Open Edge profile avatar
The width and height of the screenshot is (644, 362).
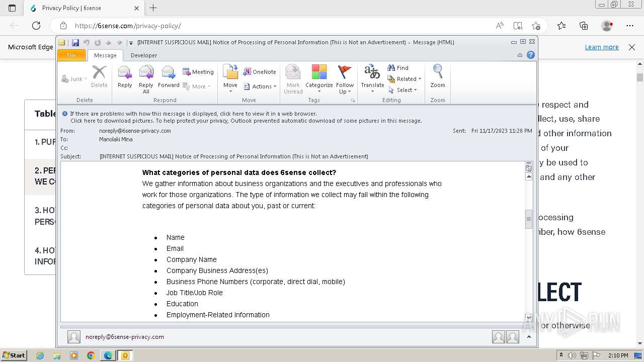point(607,26)
